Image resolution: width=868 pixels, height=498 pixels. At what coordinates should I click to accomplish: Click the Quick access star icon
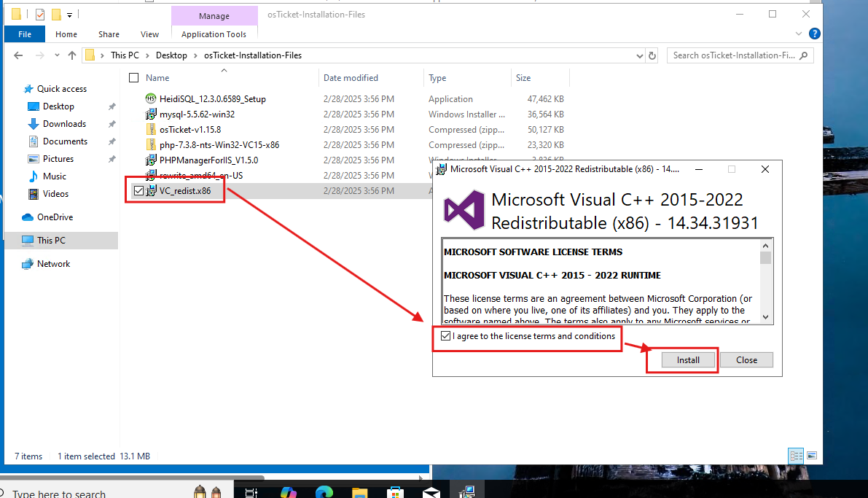[x=28, y=89]
